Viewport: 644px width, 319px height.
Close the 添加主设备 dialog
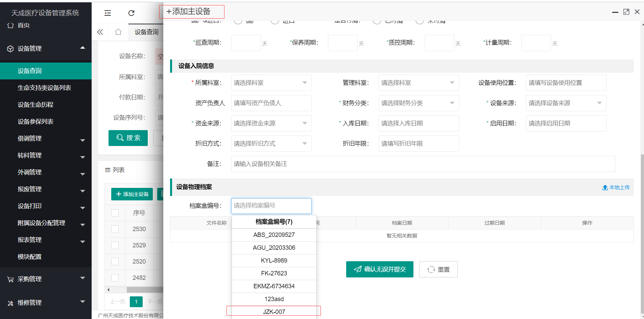tap(637, 12)
